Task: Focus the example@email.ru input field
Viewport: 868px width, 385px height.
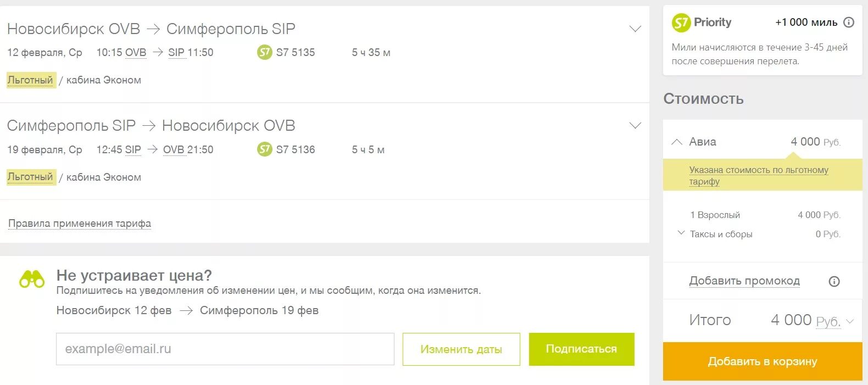Action: click(x=225, y=349)
